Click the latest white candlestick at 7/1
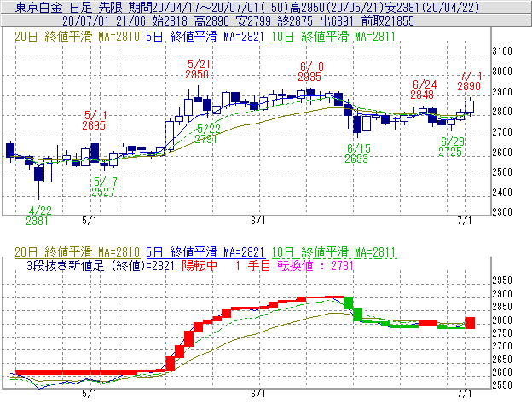532x404 pixels. pos(470,107)
